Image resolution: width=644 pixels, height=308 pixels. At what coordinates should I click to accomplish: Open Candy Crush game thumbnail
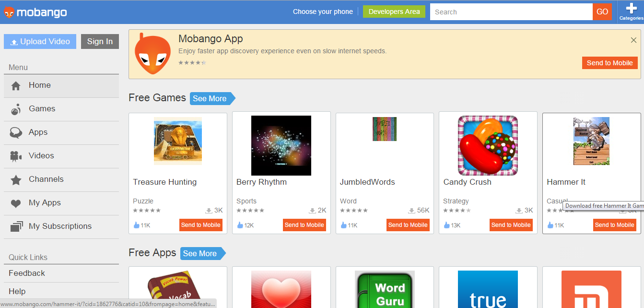[x=488, y=145]
